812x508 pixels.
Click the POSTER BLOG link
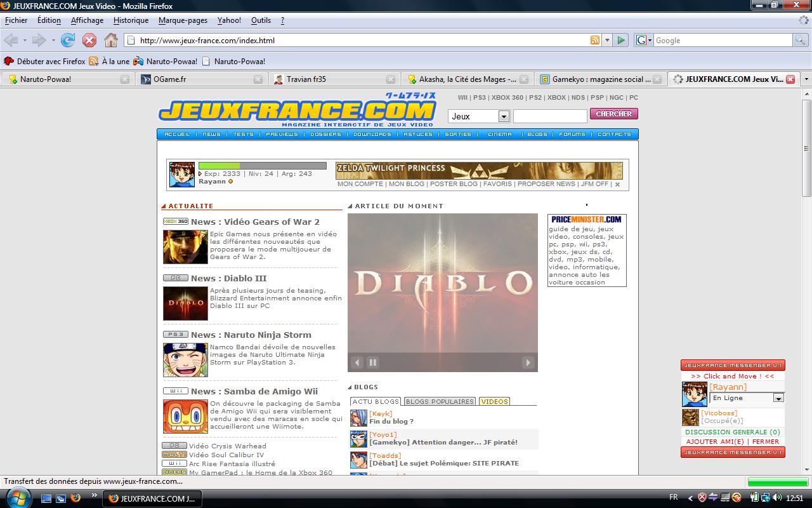(x=454, y=184)
